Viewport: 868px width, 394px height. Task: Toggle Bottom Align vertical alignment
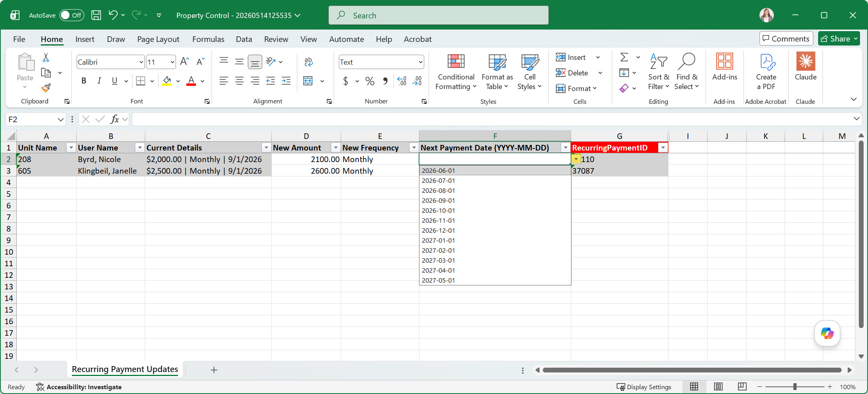(x=255, y=62)
